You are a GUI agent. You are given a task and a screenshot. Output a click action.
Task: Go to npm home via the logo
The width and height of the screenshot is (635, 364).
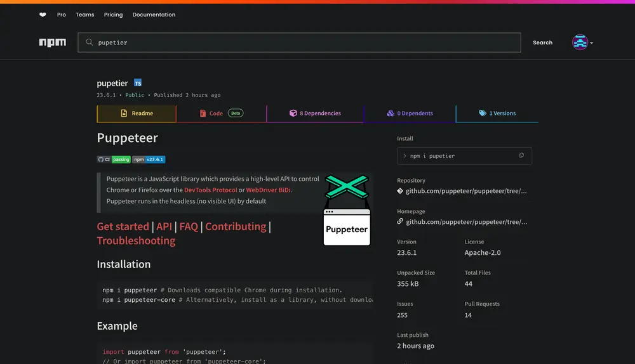[53, 42]
